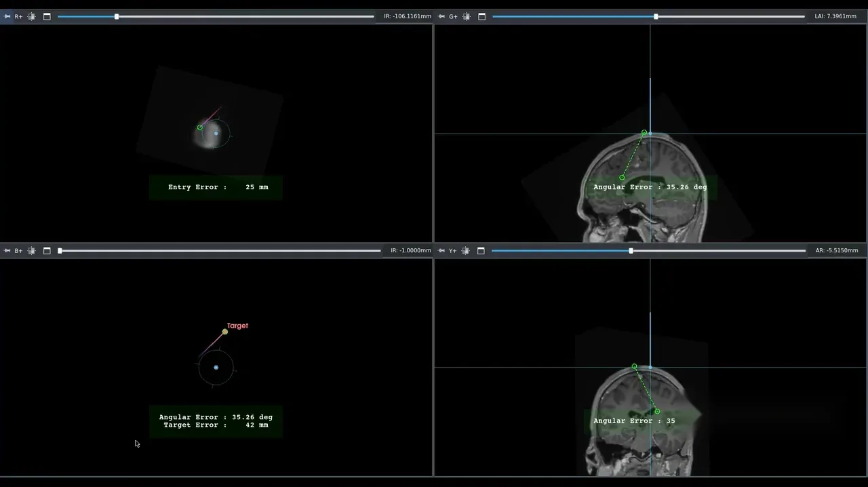Click the lower green trajectory point in G+ sagittal view

coord(622,178)
